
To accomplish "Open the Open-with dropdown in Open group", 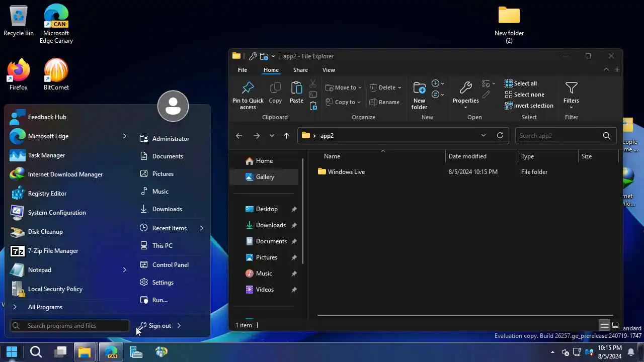I will [x=489, y=83].
